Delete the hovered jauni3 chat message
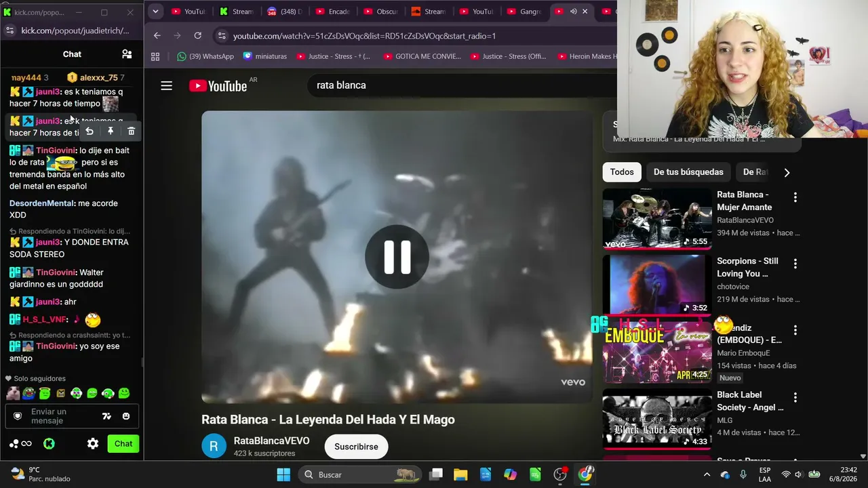The image size is (868, 488). (132, 131)
